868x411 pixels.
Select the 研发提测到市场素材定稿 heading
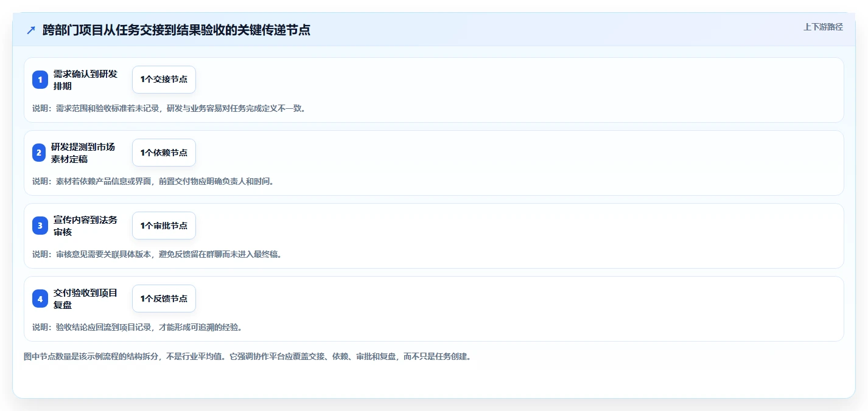[x=83, y=153]
